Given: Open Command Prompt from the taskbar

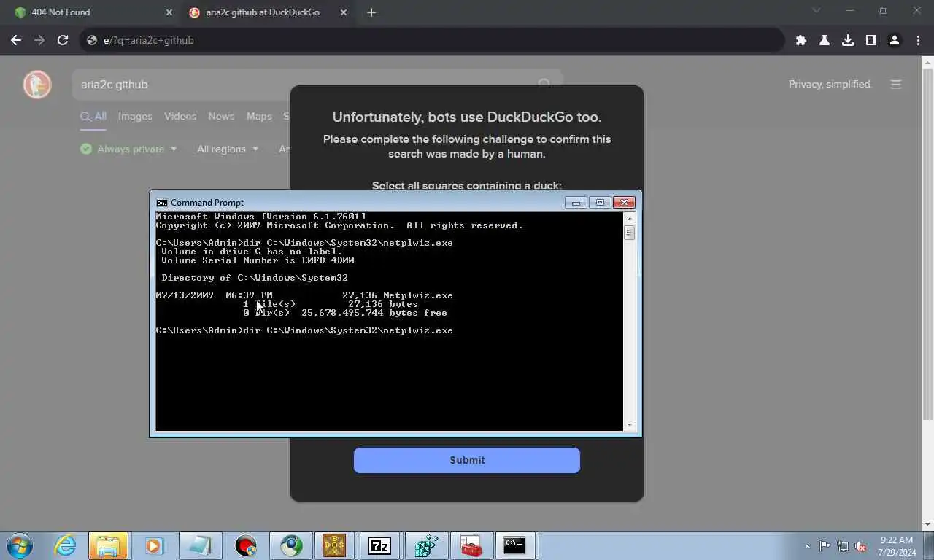Looking at the screenshot, I should coord(515,545).
